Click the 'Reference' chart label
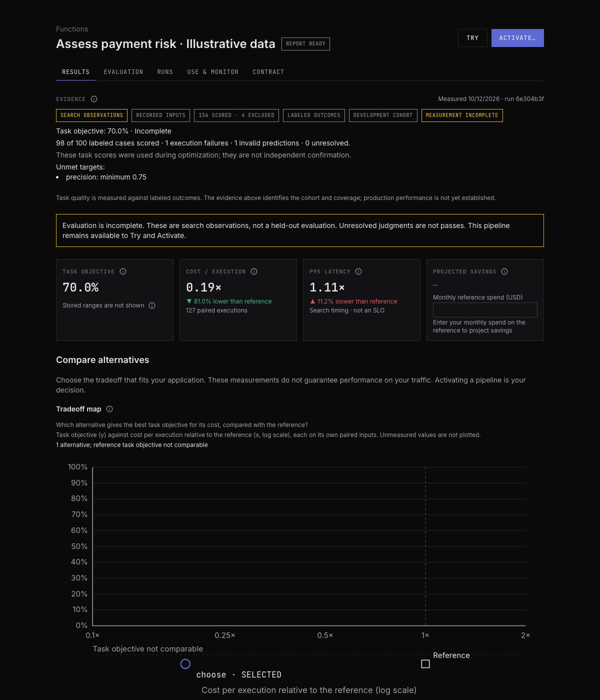The image size is (600, 700). point(451,655)
